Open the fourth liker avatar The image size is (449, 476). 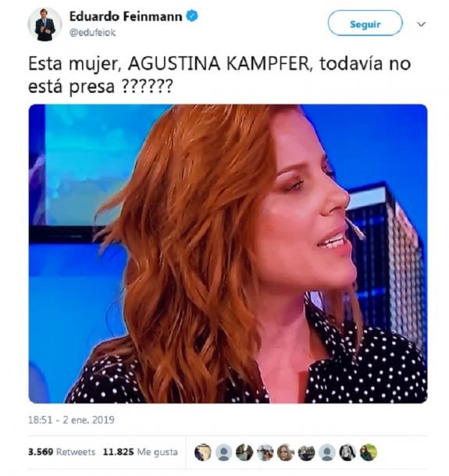click(265, 452)
